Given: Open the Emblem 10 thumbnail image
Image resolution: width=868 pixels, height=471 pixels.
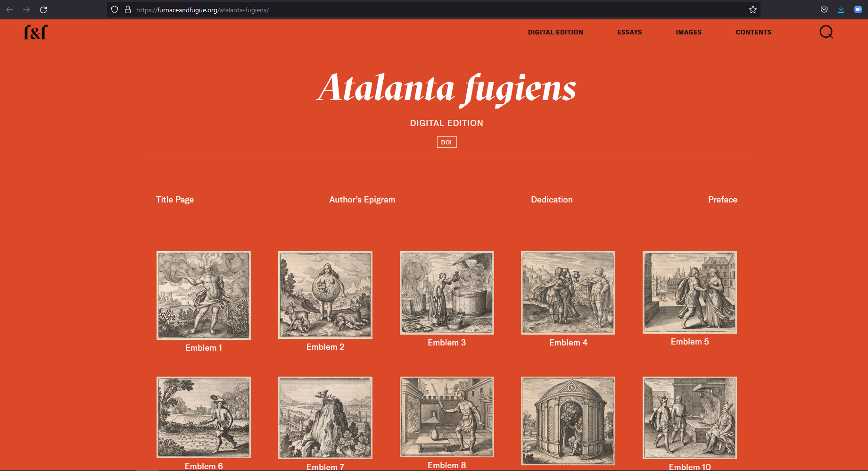Looking at the screenshot, I should 690,418.
